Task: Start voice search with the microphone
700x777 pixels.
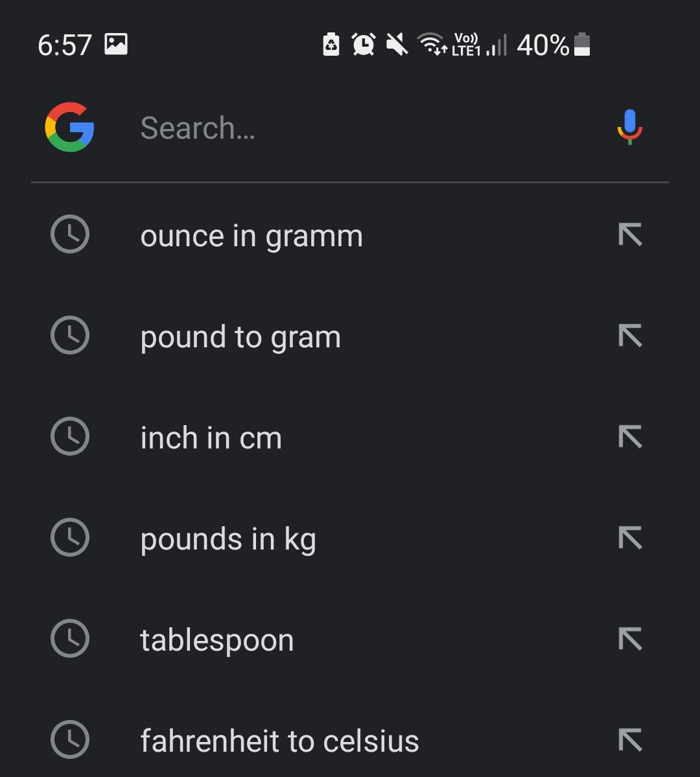Action: tap(629, 127)
